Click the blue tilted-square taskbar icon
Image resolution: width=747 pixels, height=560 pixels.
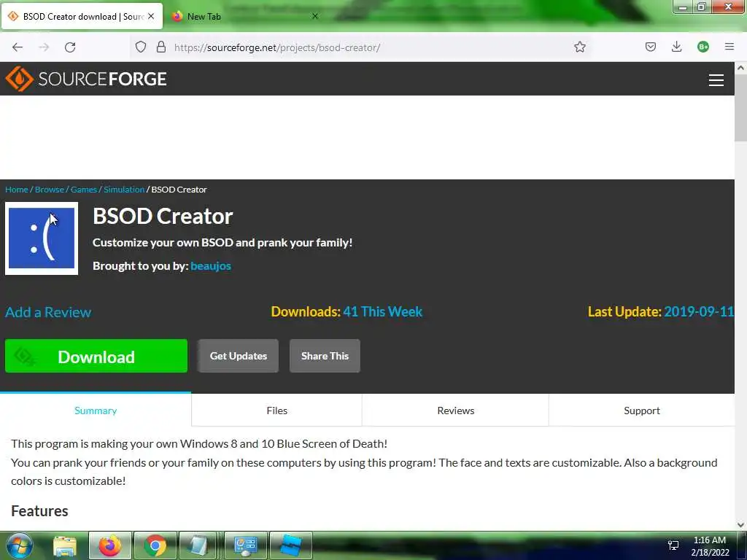[x=290, y=545]
